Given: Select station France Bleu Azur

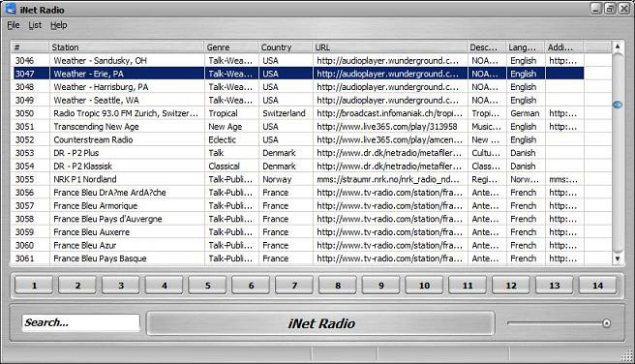Looking at the screenshot, I should tap(84, 245).
